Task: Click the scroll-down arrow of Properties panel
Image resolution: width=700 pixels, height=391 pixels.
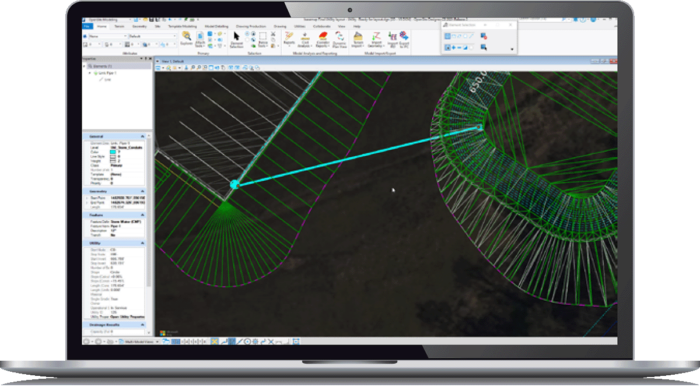Action: click(x=149, y=333)
